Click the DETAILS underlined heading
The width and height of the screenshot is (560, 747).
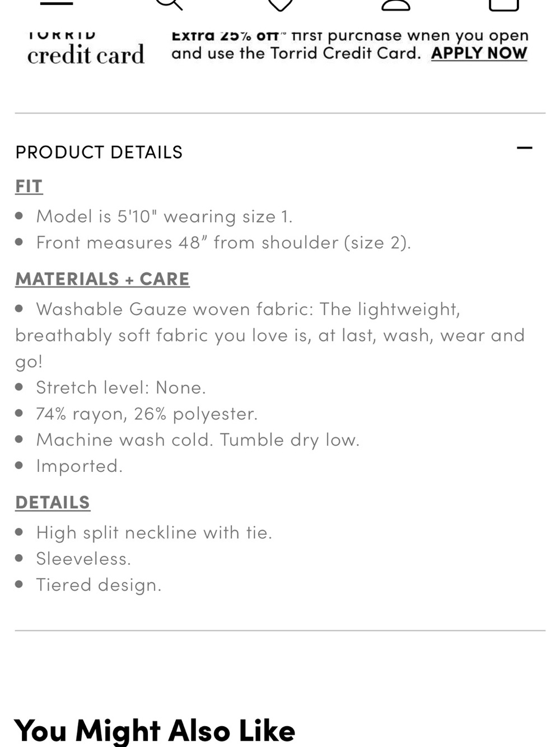[x=53, y=502]
